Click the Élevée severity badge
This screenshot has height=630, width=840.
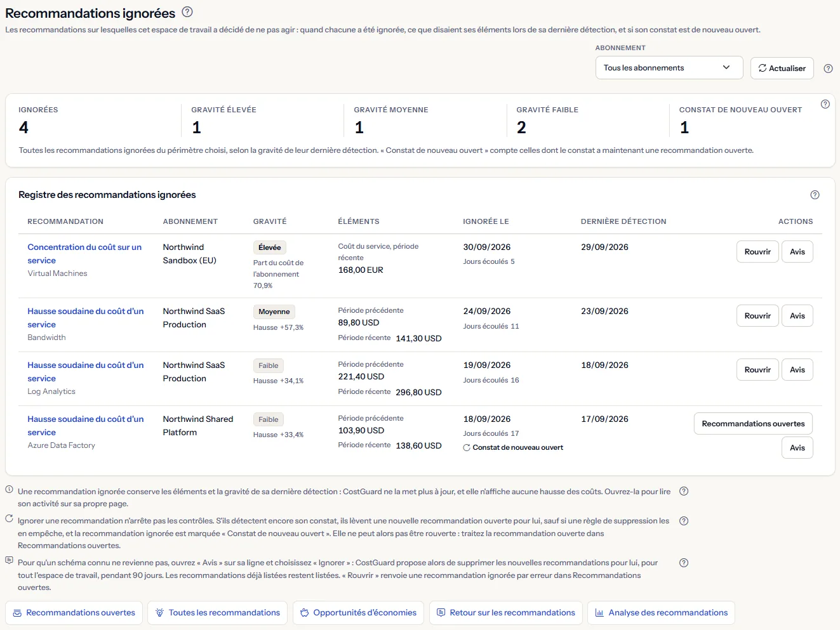[x=270, y=247]
